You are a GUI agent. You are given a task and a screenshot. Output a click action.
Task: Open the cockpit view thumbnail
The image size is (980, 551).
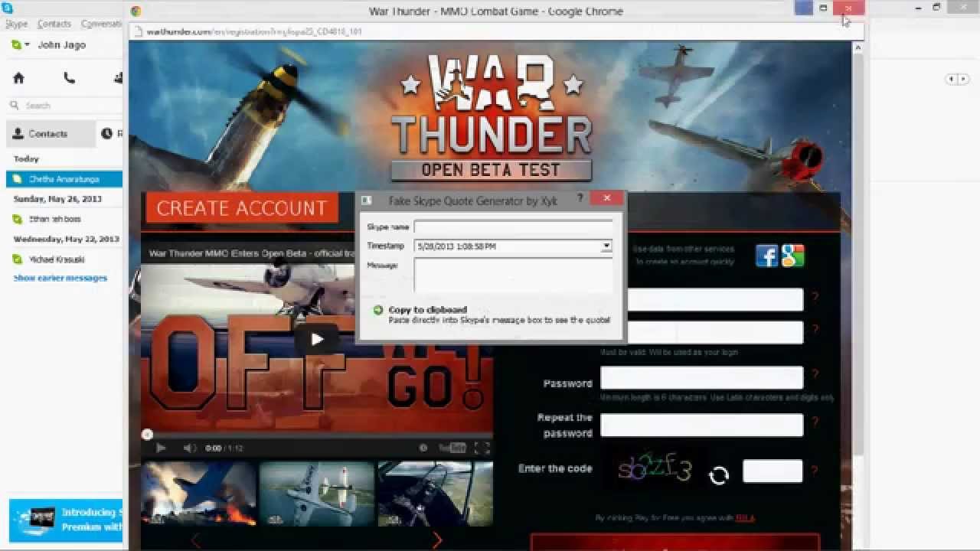click(x=435, y=494)
